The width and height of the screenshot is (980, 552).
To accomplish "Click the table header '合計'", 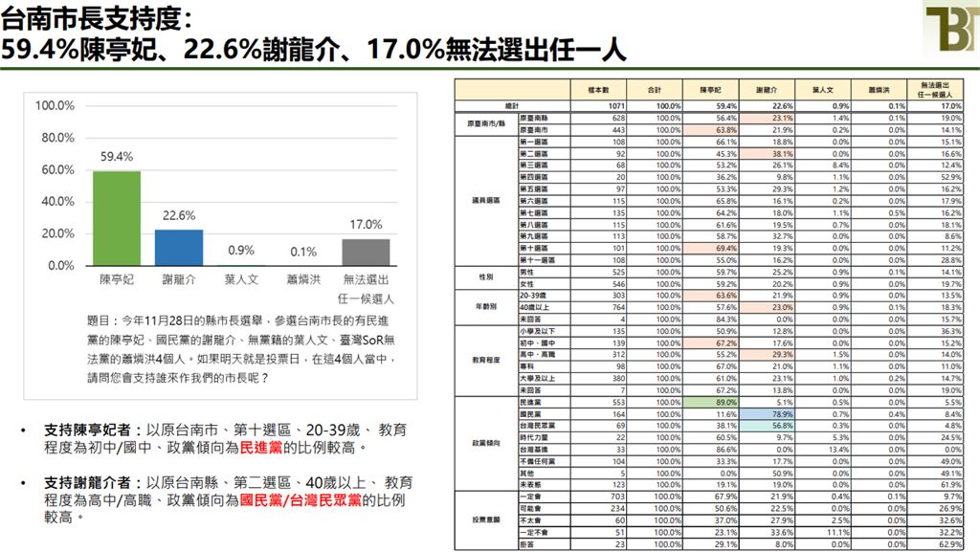I will click(655, 90).
